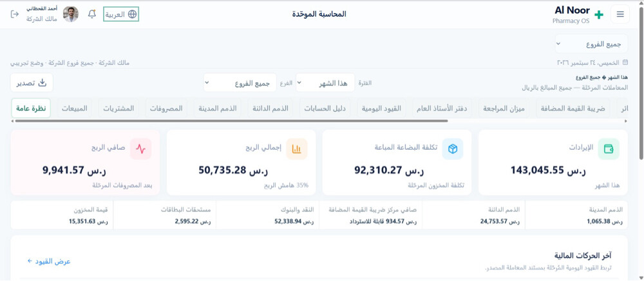The height and width of the screenshot is (281, 644).
Task: Click the net profit pulse icon
Action: point(141,149)
